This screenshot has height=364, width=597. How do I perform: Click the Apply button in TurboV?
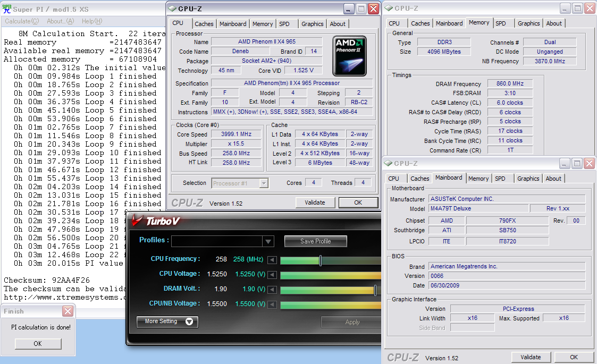352,322
